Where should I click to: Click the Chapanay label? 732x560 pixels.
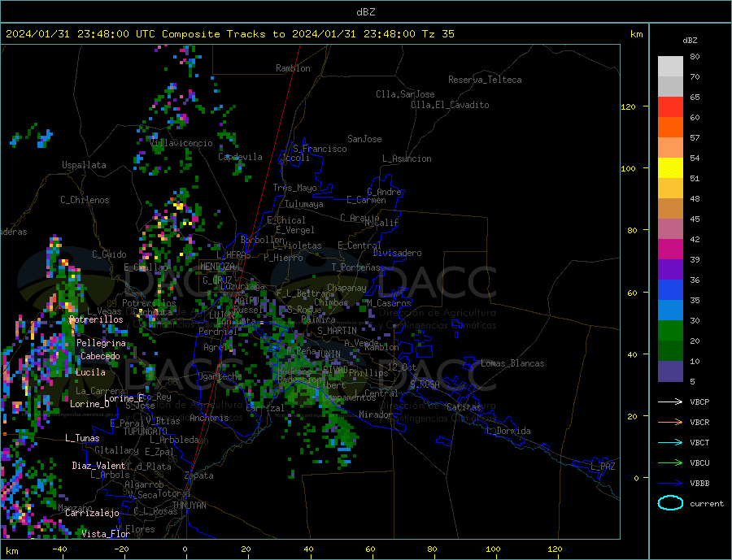tap(346, 288)
